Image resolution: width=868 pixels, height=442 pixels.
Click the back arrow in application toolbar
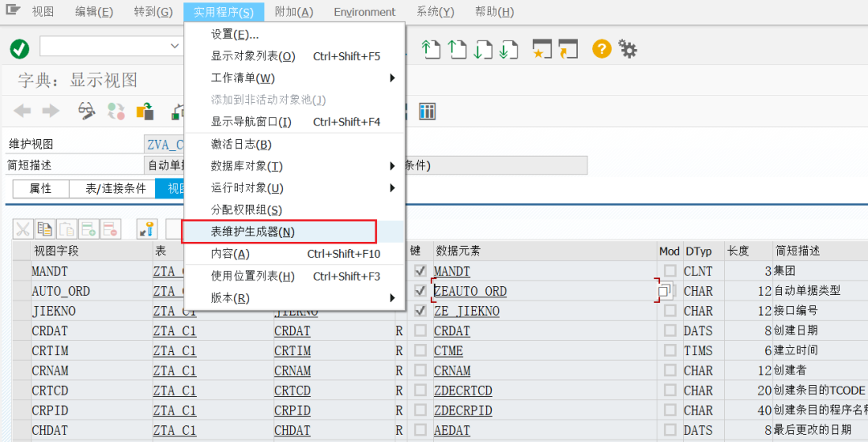23,111
